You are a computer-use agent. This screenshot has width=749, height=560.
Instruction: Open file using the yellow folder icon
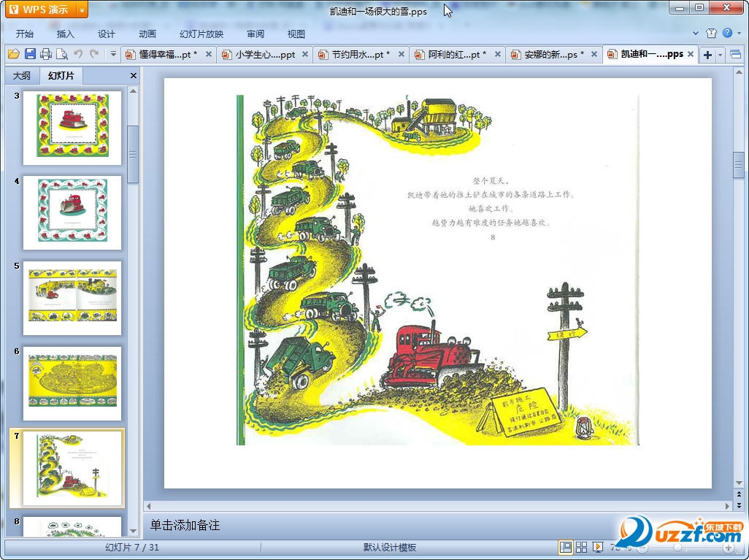[x=13, y=54]
